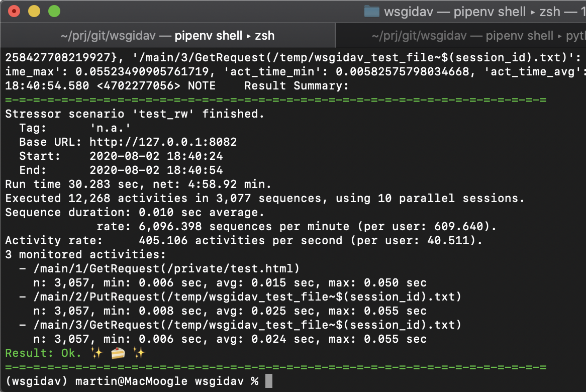Click the folder icon in the title bar
This screenshot has height=392, width=586.
(x=371, y=11)
